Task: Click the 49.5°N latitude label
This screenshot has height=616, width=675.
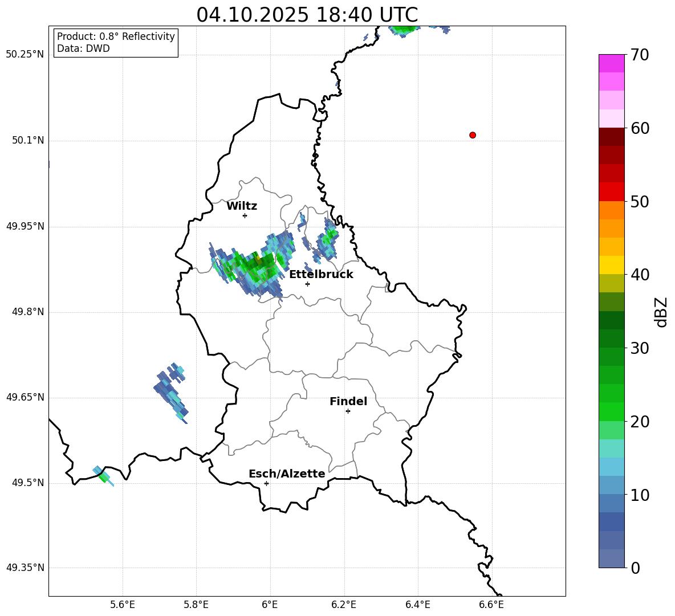Action: tap(27, 483)
